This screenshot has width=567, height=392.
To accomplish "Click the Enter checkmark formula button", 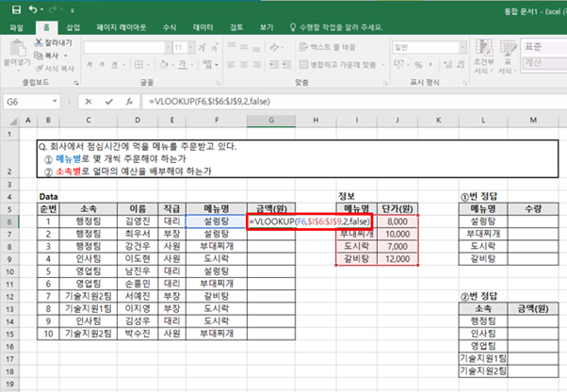I will 109,102.
